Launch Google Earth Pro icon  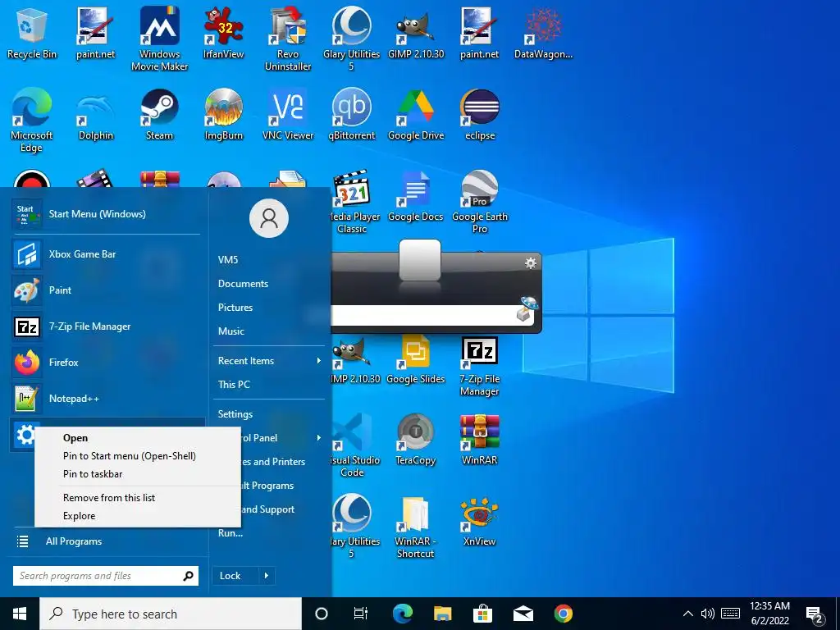pyautogui.click(x=479, y=202)
